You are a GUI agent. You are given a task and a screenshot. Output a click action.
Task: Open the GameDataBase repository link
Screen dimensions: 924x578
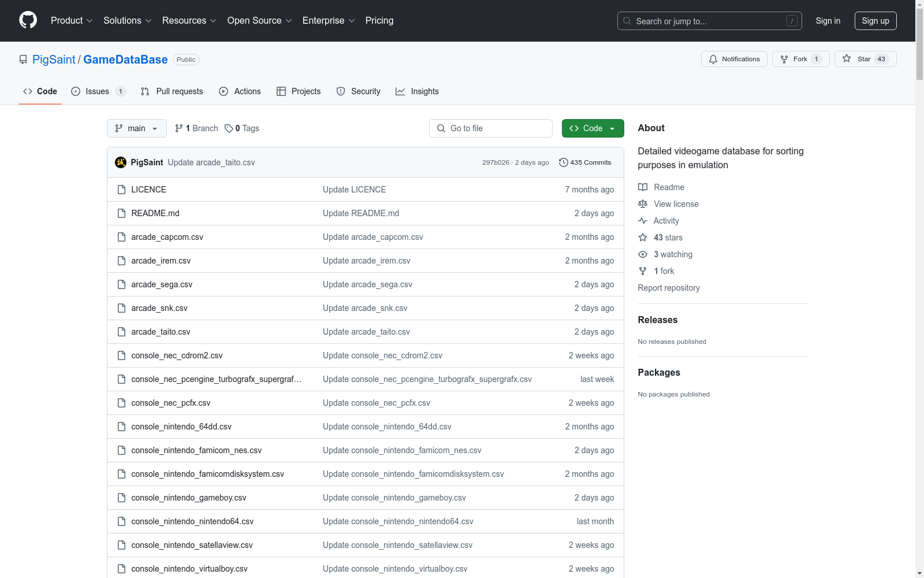[x=125, y=60]
